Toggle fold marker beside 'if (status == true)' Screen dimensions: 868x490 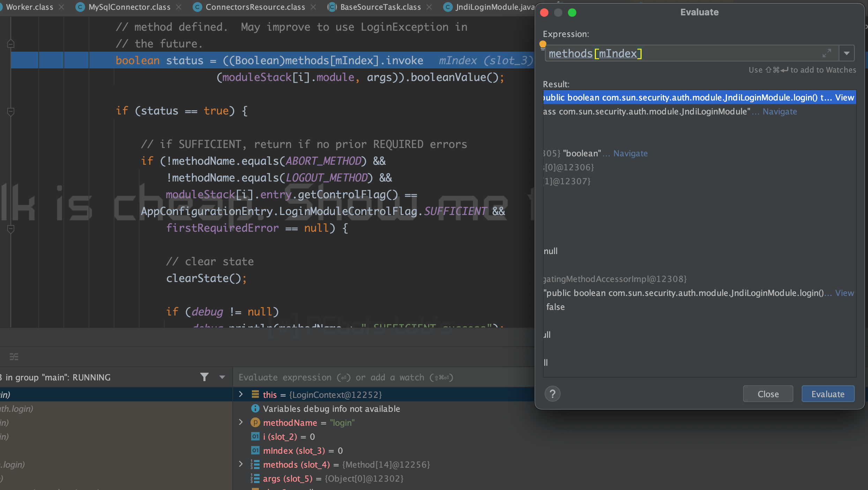click(x=11, y=112)
